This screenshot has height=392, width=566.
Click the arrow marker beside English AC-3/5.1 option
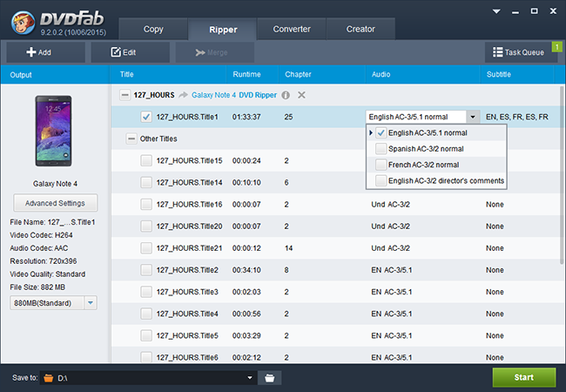tap(371, 132)
